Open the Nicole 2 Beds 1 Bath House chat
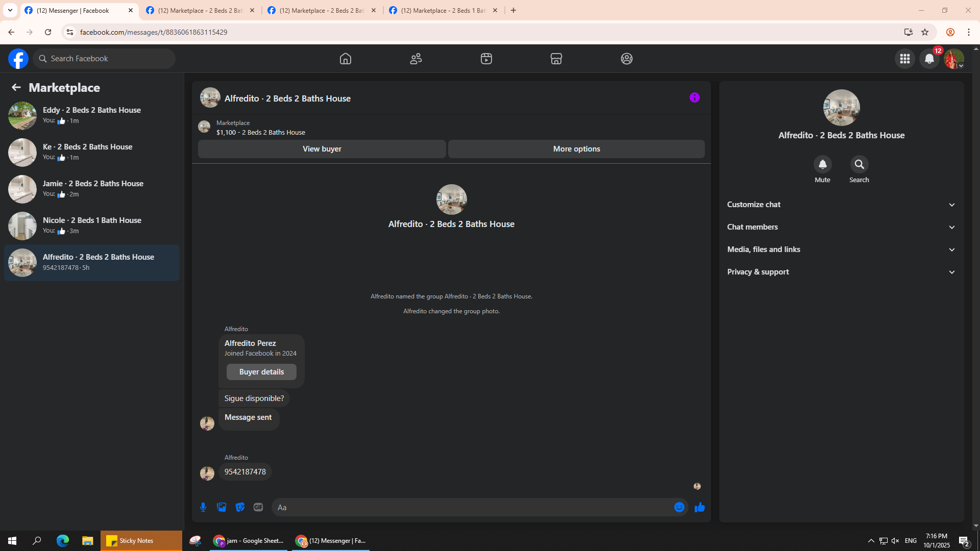 (x=92, y=226)
